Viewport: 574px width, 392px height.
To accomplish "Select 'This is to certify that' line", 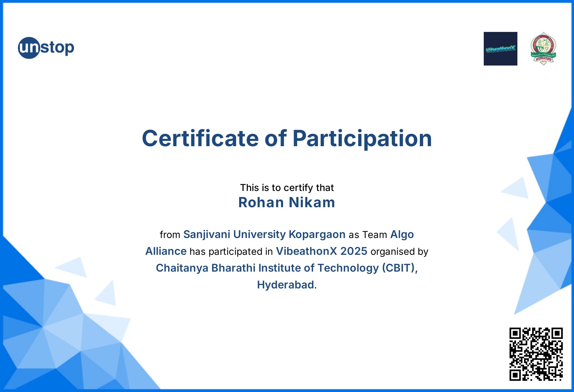I will pyautogui.click(x=287, y=187).
